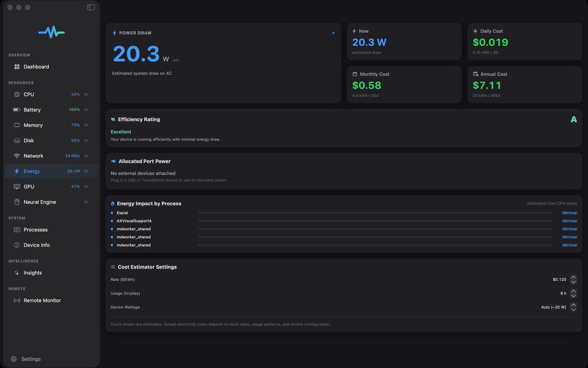Screen dimensions: 588x368
Task: Click the Energy Impact flame icon
Action: point(113,203)
